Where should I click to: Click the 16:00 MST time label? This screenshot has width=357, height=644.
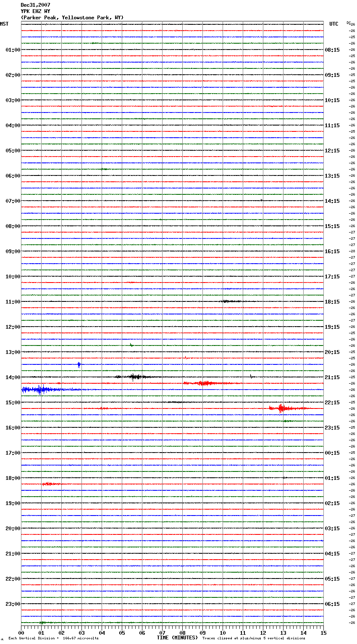click(13, 428)
